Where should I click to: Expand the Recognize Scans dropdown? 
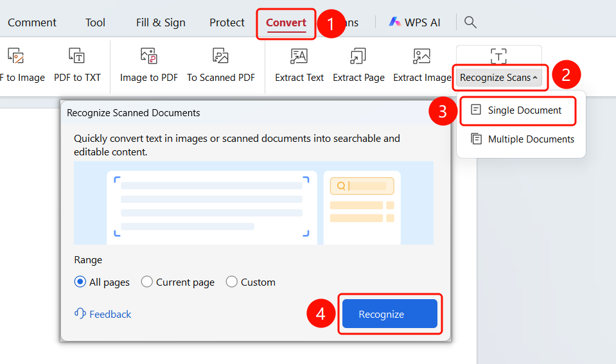498,78
